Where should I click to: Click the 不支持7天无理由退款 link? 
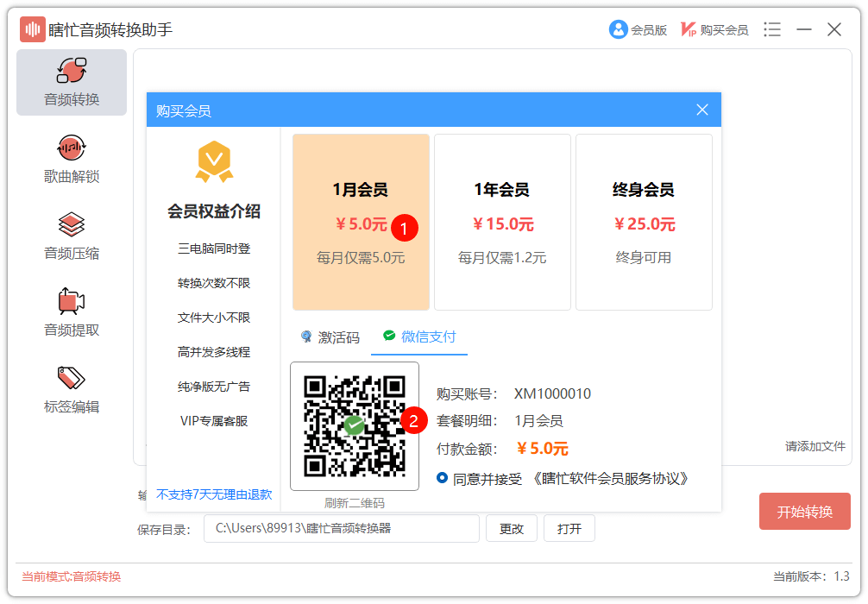tap(214, 494)
